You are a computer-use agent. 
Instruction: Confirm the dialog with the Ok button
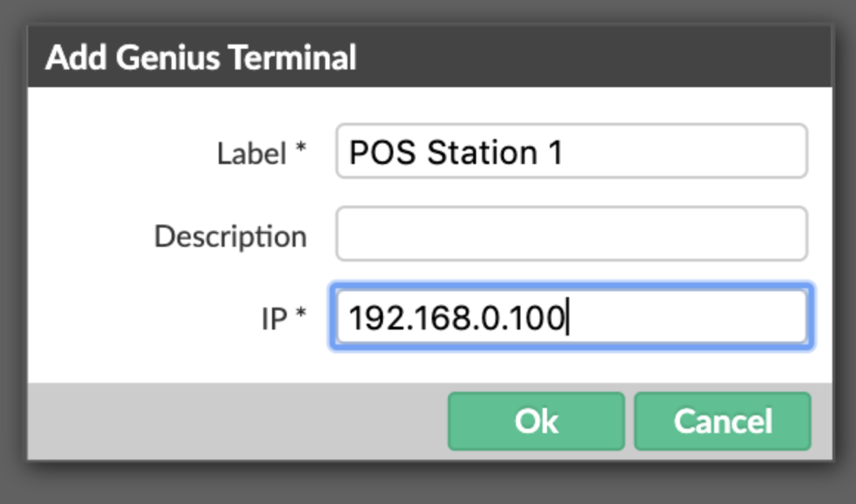536,421
